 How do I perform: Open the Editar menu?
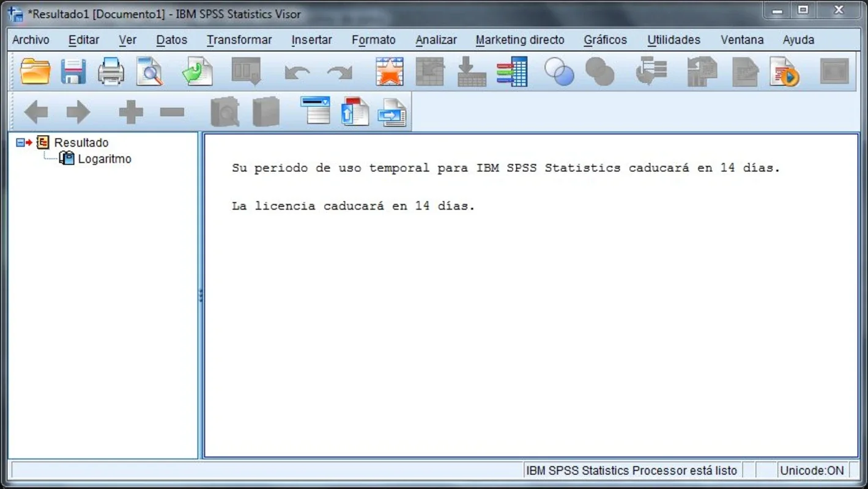[x=84, y=40]
